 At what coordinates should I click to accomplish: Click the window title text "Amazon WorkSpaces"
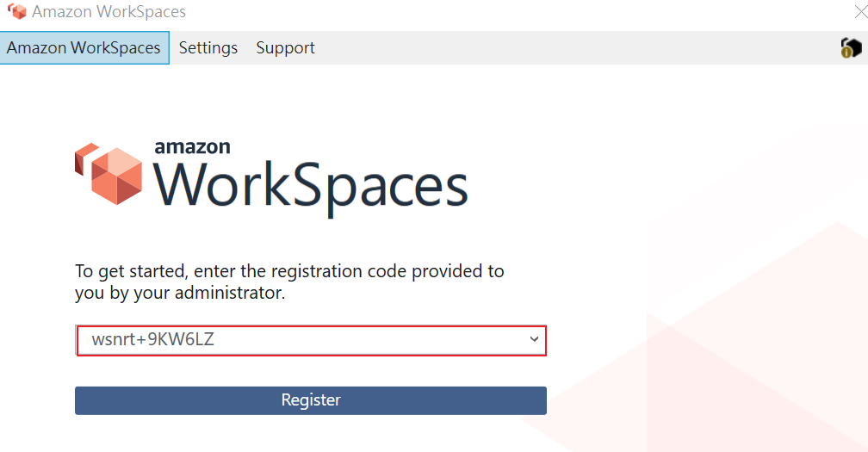coord(108,12)
